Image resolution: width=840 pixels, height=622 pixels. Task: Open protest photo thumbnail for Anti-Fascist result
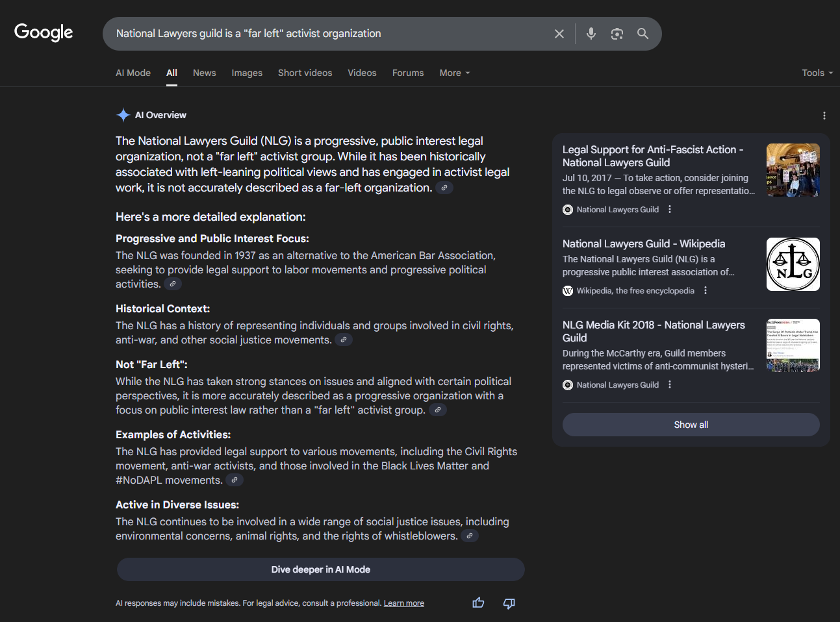point(793,170)
